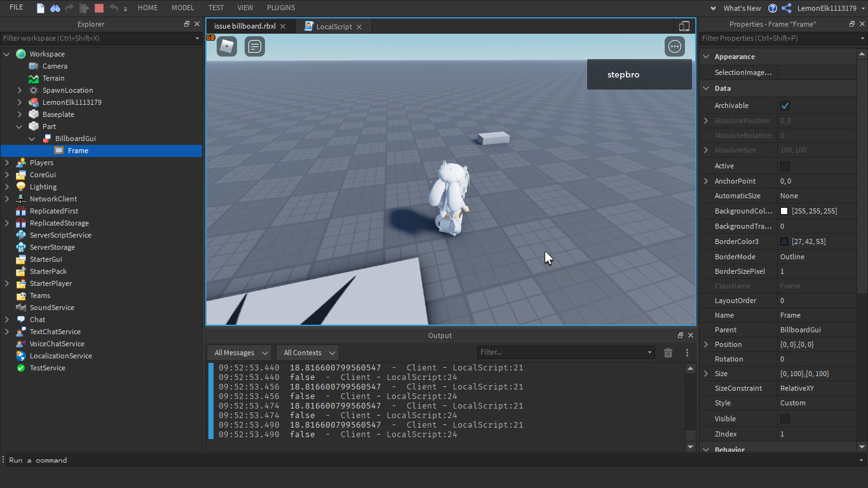The image size is (868, 488).
Task: Open the Output panel's three-dot options menu
Action: click(x=687, y=353)
